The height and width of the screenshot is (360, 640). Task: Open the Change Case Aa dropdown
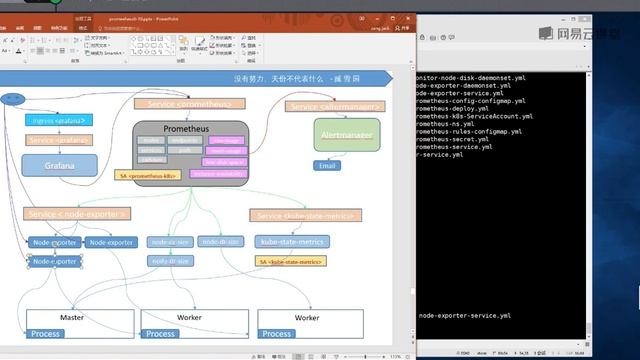click(5, 51)
